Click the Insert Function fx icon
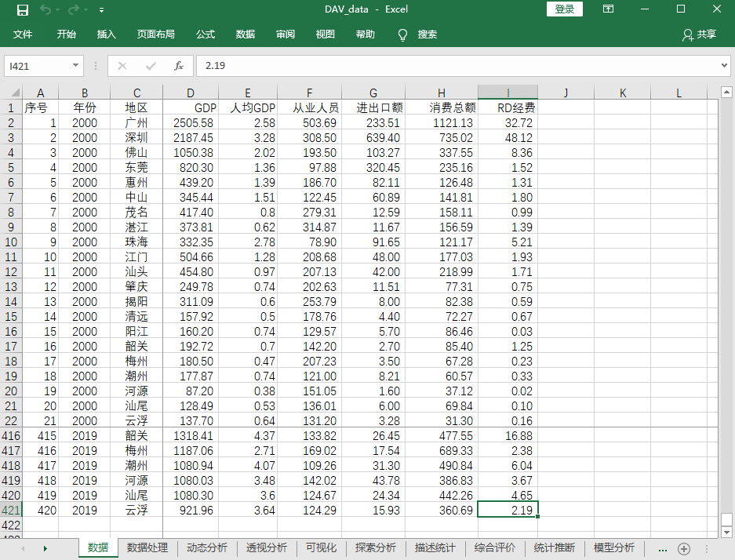735x560 pixels. [x=179, y=66]
